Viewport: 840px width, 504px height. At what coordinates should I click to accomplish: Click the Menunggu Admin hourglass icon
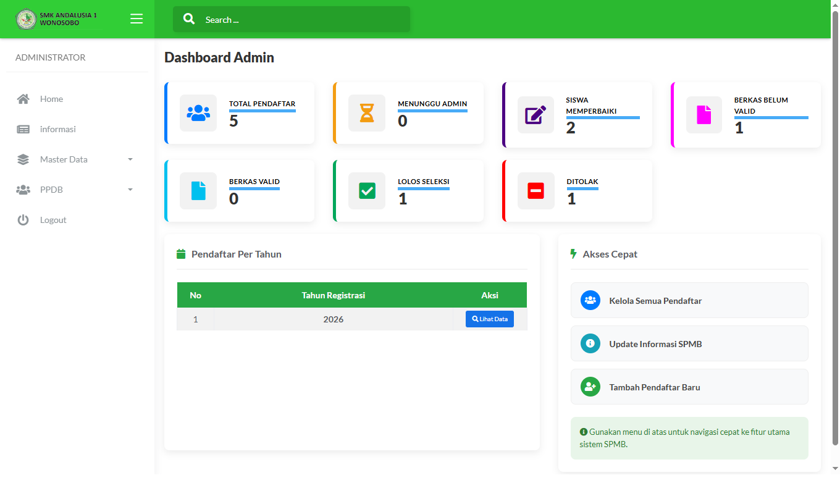point(367,113)
